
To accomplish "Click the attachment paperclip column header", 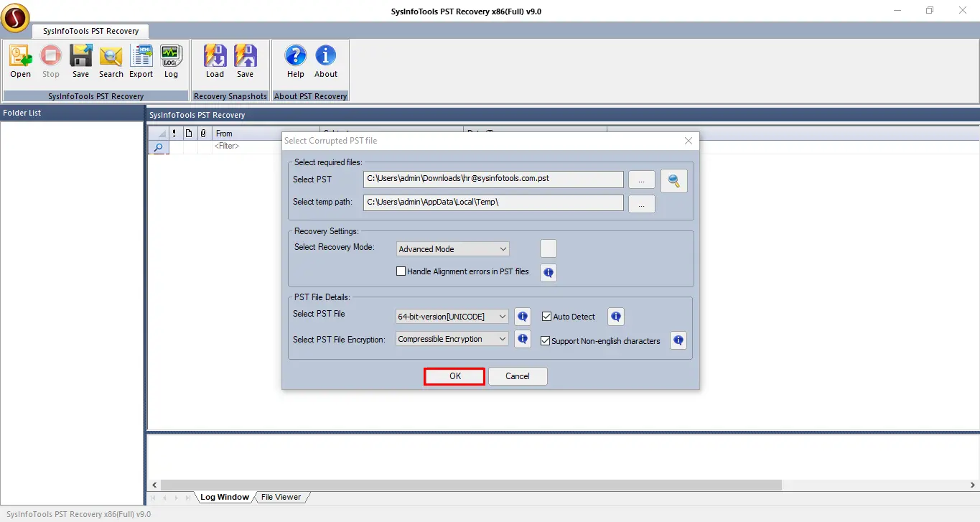I will click(x=203, y=134).
